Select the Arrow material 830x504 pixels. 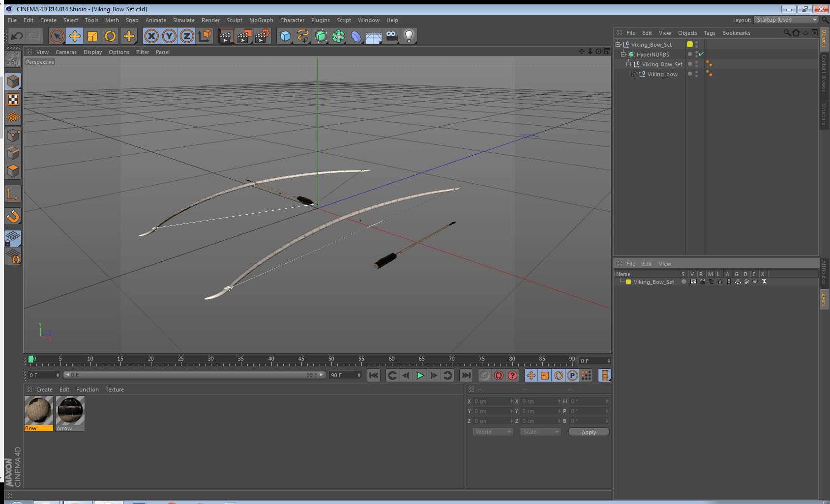click(x=70, y=414)
